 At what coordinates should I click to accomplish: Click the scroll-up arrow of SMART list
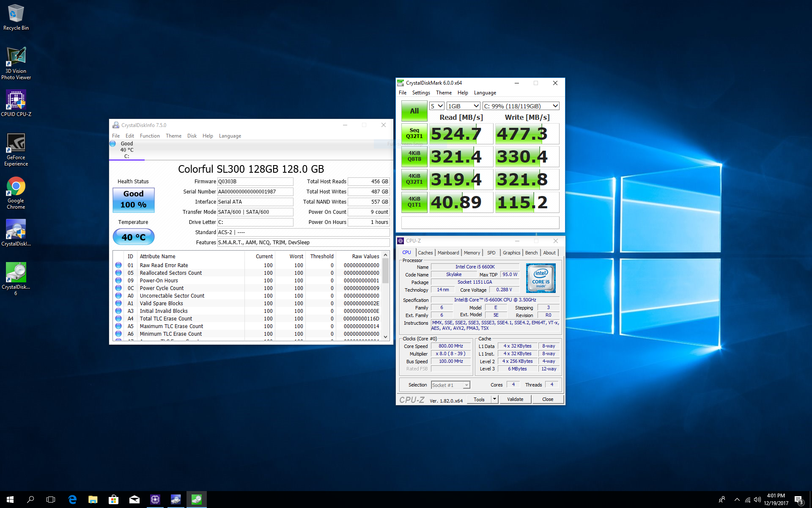[x=385, y=255]
